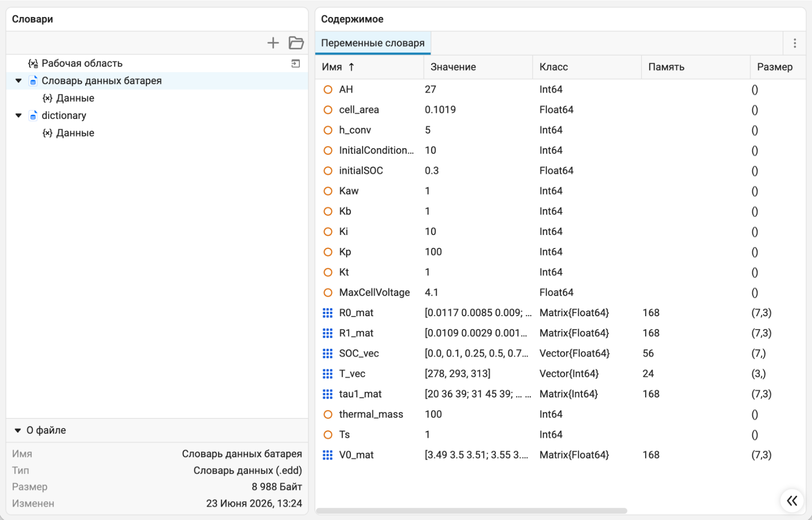This screenshot has width=812, height=520.
Task: Click the circle icon of Kaw
Action: (x=328, y=191)
